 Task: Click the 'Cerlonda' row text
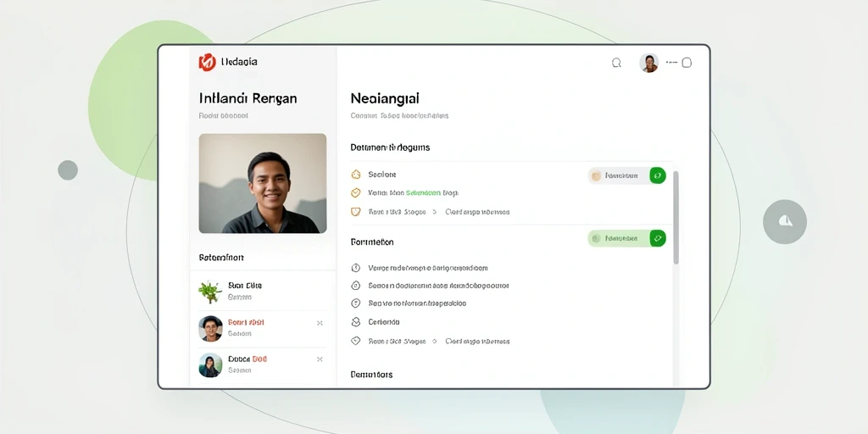pos(384,321)
